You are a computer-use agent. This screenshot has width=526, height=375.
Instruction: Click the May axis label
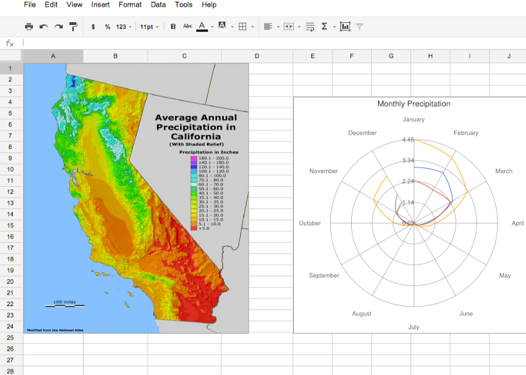point(505,275)
